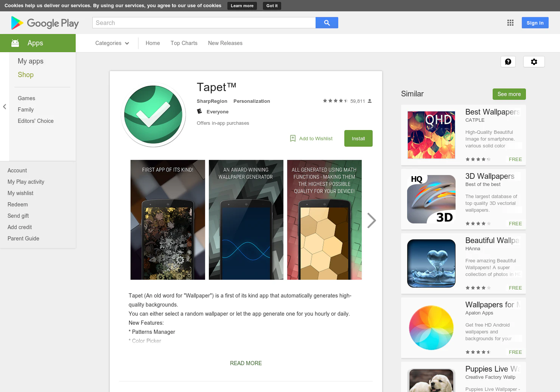Click FREE on Best Wallpapers card
The height and width of the screenshot is (392, 560).
pos(515,160)
